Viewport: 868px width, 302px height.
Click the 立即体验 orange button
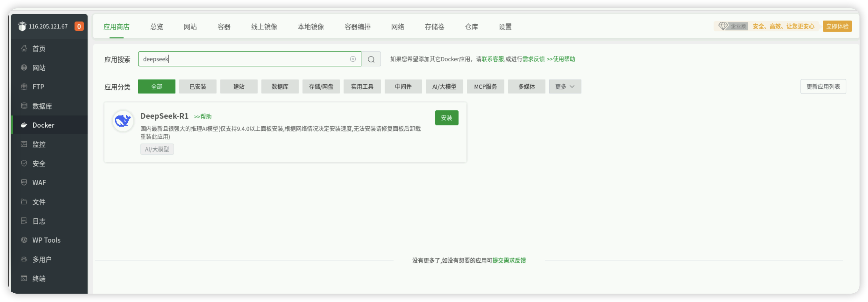click(x=837, y=26)
